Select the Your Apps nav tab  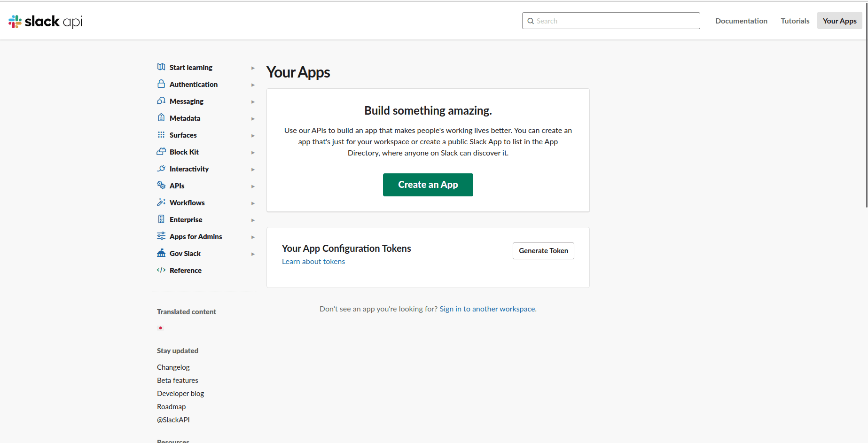[839, 21]
